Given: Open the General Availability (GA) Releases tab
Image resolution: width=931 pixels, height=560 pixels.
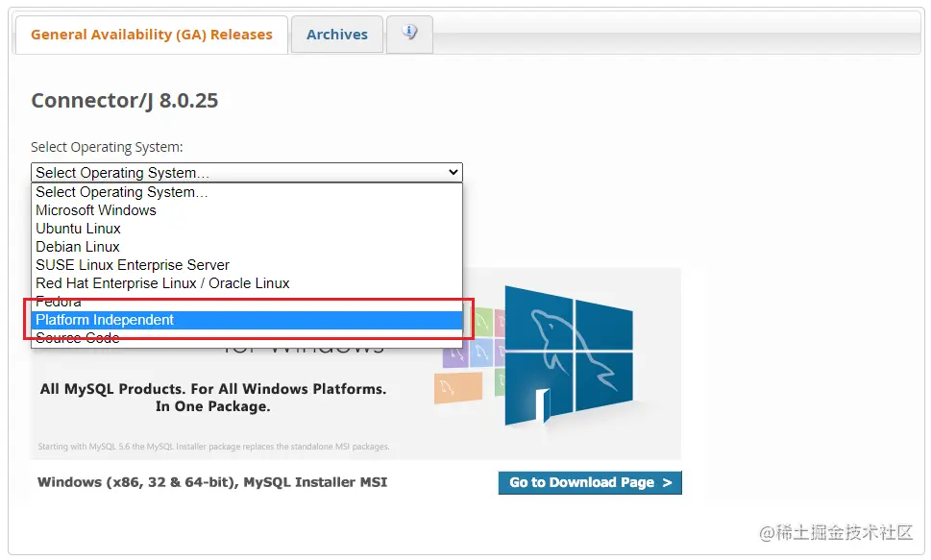Looking at the screenshot, I should point(152,35).
